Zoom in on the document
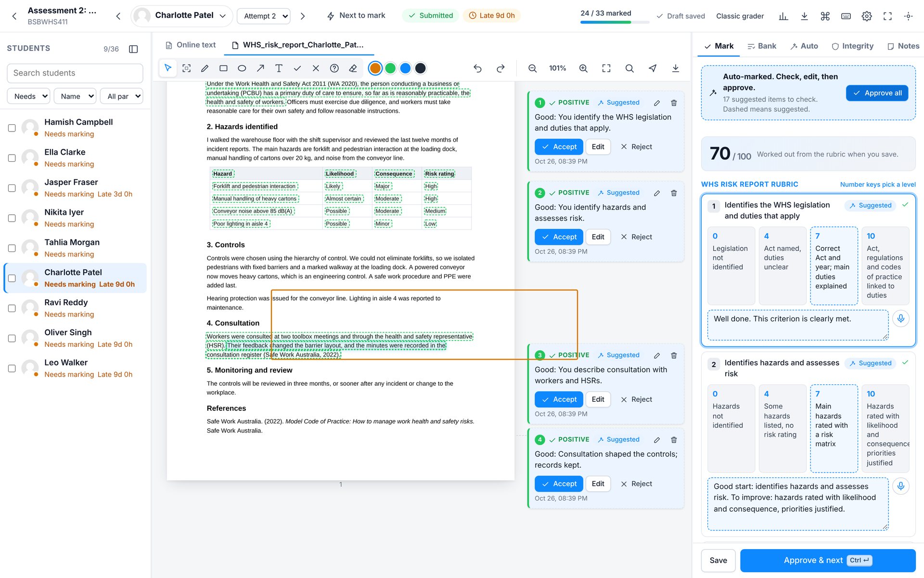Viewport: 924px width, 578px height. tap(583, 68)
